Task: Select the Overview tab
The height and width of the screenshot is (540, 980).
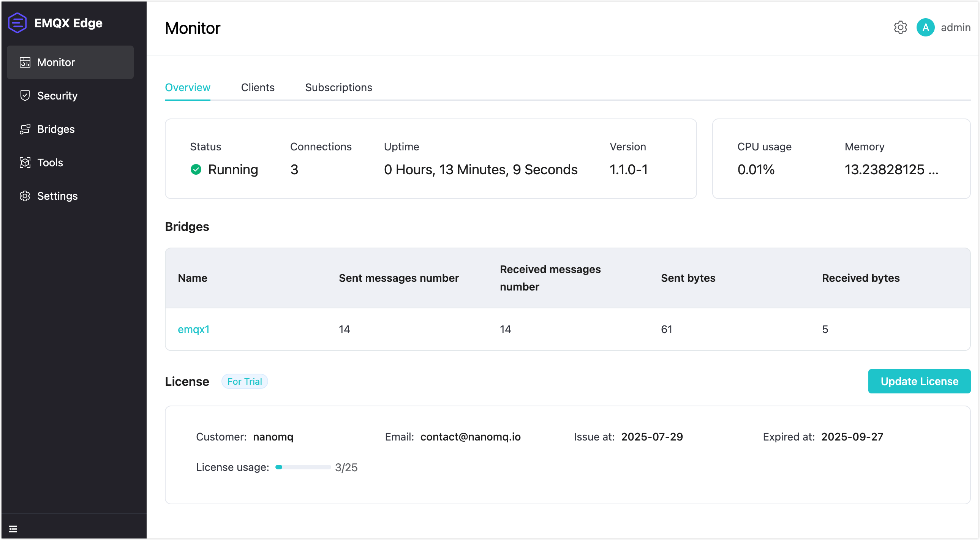Action: [x=188, y=87]
